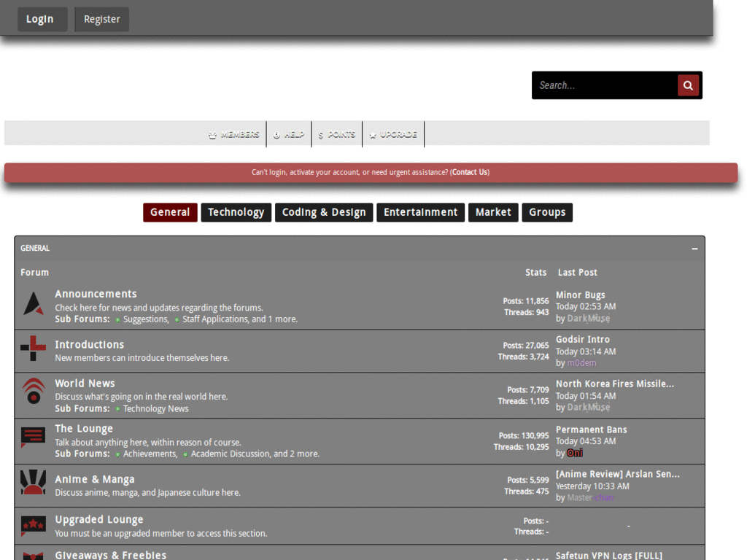Click the World News signal icon
747x560 pixels.
click(x=34, y=391)
